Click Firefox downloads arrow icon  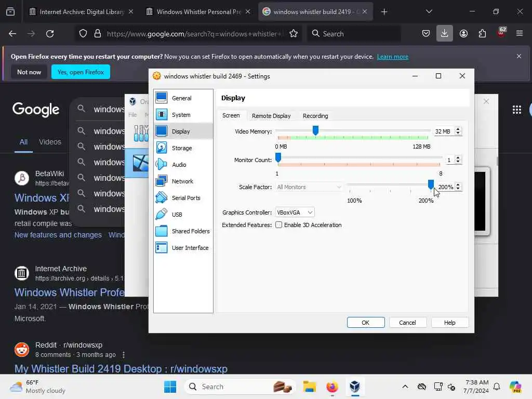click(x=445, y=34)
